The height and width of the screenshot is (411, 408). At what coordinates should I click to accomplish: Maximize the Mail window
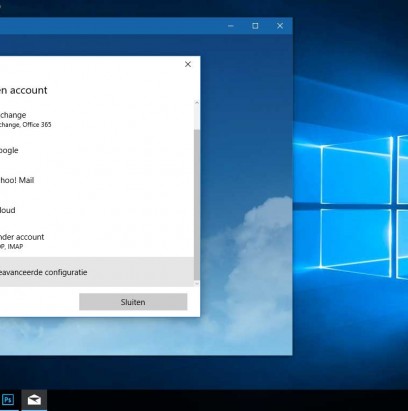[x=255, y=26]
